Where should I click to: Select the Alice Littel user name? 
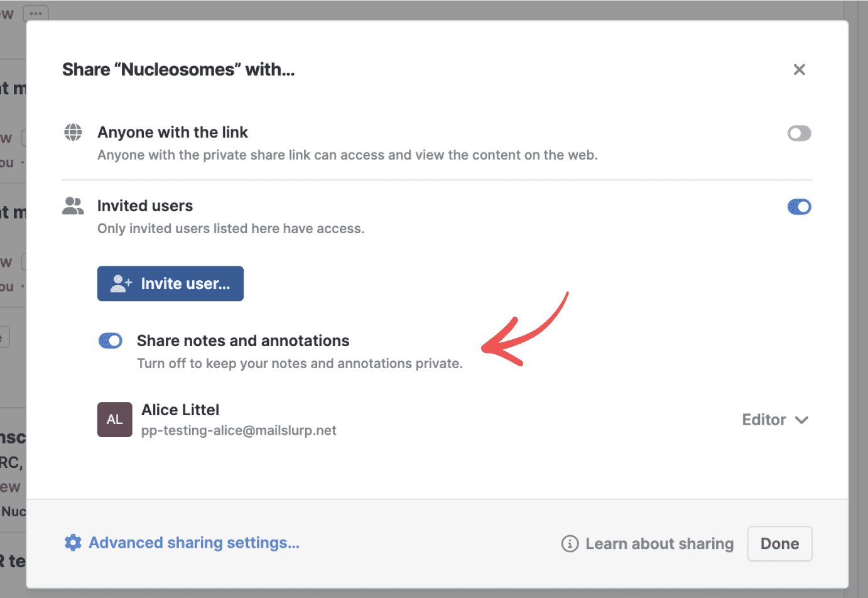point(180,410)
